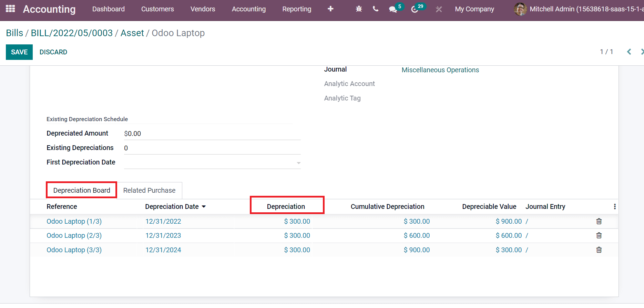The width and height of the screenshot is (644, 308).
Task: Click the Analytic Tag label
Action: click(342, 98)
